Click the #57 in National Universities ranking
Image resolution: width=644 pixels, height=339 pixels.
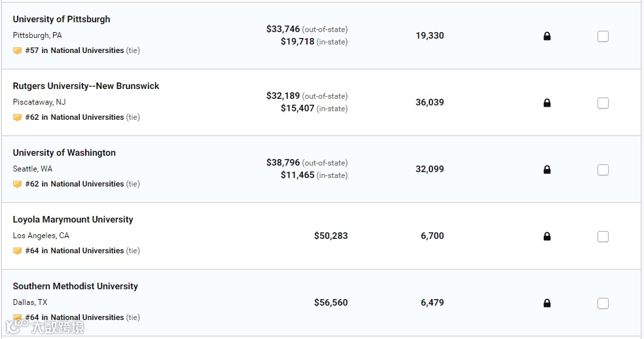point(75,50)
